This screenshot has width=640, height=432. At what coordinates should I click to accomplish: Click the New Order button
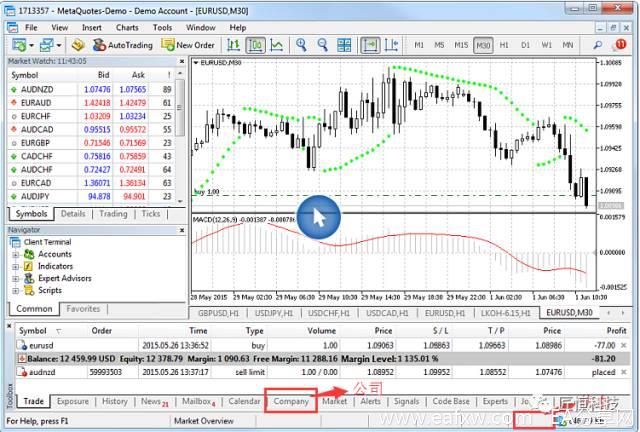tap(188, 45)
